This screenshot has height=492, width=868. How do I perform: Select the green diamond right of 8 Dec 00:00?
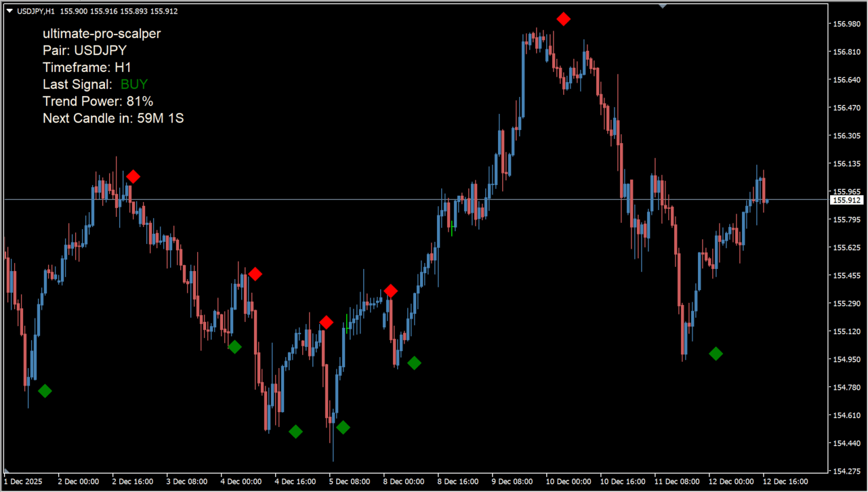(414, 363)
